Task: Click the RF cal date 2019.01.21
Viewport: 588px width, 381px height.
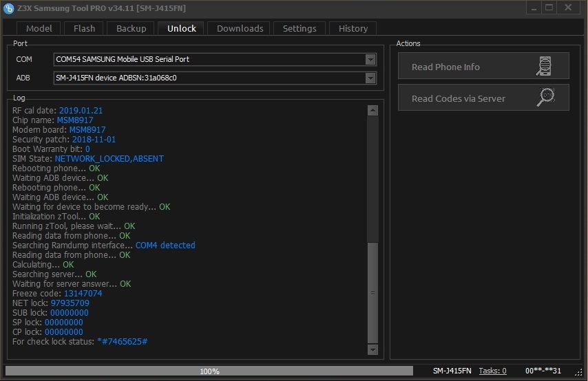Action: click(x=81, y=111)
